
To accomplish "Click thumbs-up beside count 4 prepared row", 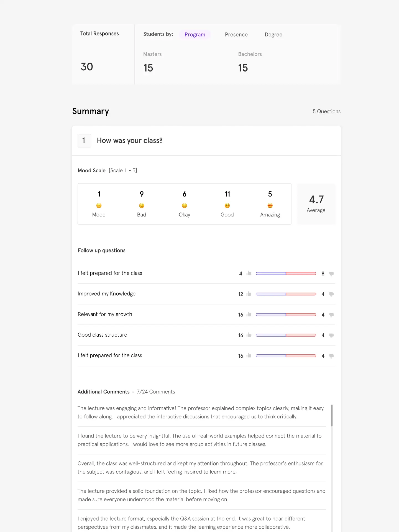I will [x=249, y=273].
